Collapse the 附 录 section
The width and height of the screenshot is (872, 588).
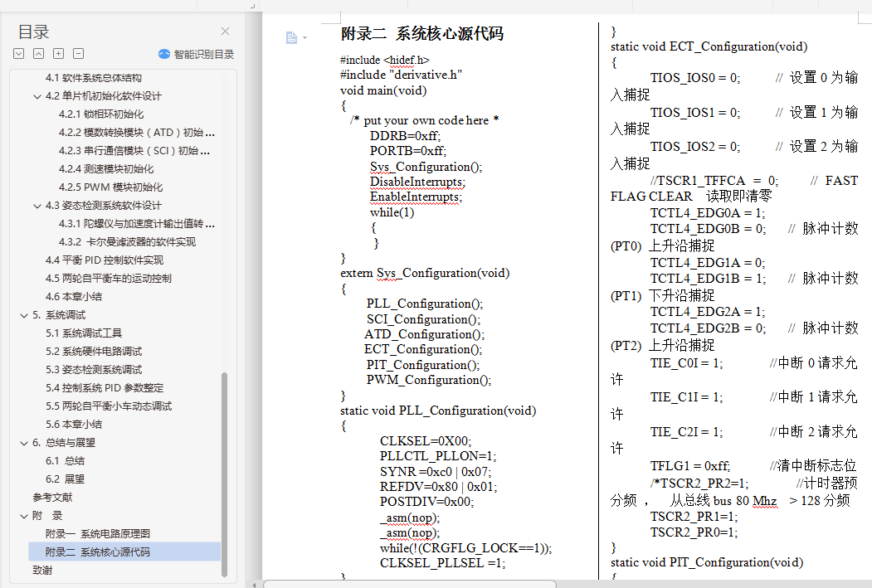(24, 517)
